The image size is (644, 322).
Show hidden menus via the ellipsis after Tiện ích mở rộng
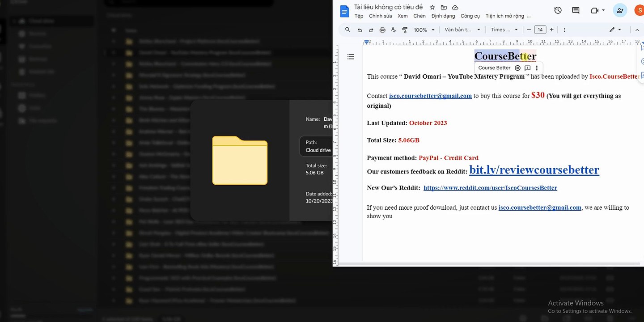(529, 16)
